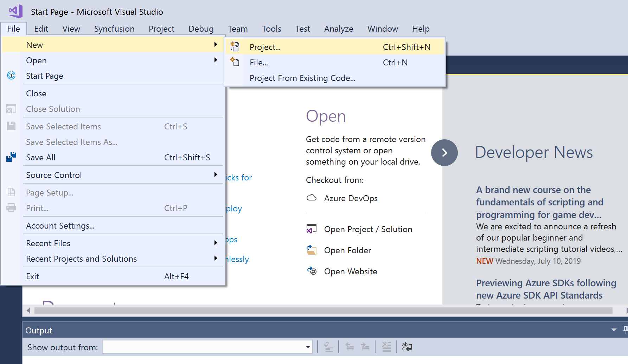Click the Save Selected Items disk icon
This screenshot has width=628, height=364.
[x=11, y=126]
